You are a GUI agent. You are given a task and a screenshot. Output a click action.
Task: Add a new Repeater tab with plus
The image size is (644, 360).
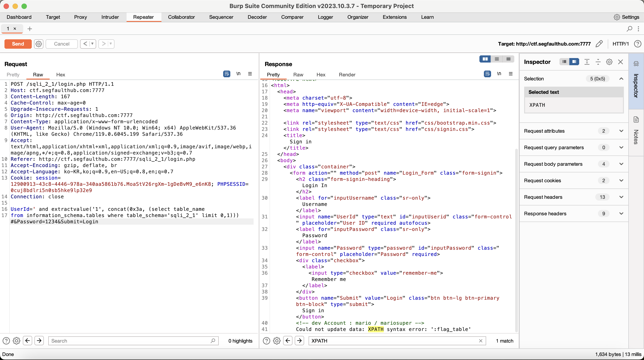30,29
